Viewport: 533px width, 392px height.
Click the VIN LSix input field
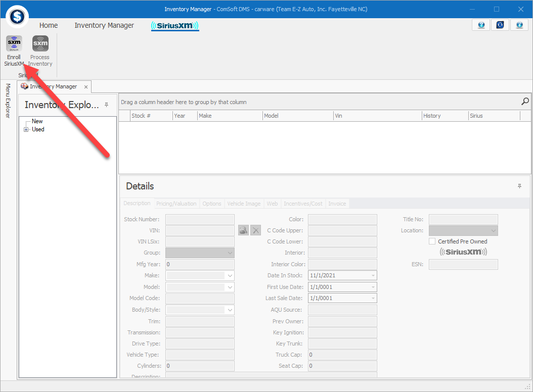(200, 242)
